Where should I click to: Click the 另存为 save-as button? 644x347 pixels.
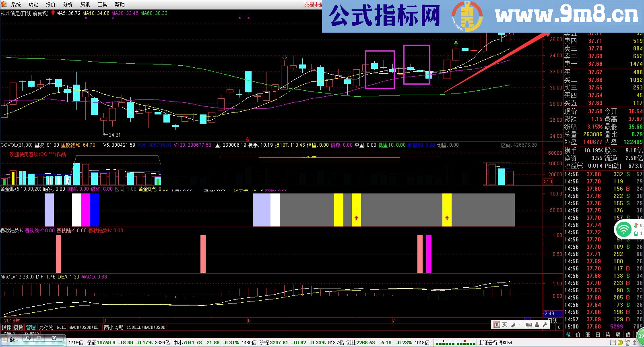click(x=46, y=327)
